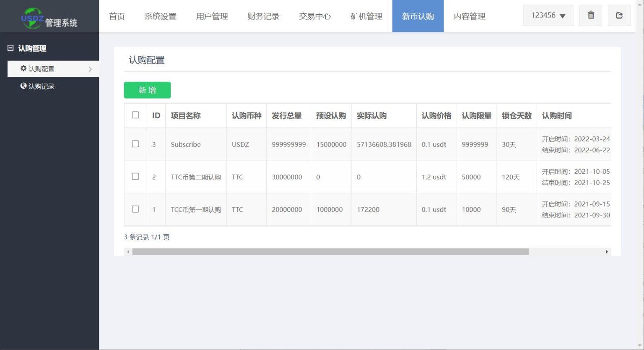Click the TCC币第一期认购 project name

coord(196,209)
